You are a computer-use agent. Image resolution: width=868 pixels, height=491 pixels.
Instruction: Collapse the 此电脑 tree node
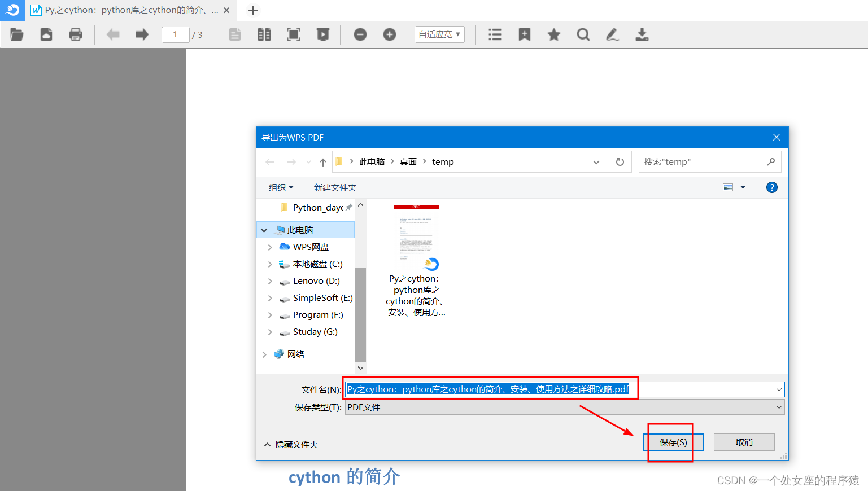(264, 230)
